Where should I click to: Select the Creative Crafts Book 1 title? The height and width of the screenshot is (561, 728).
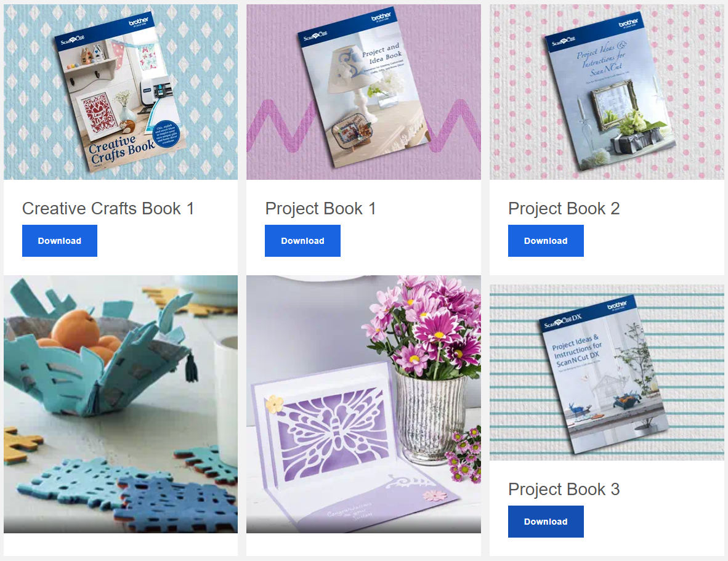[x=108, y=208]
